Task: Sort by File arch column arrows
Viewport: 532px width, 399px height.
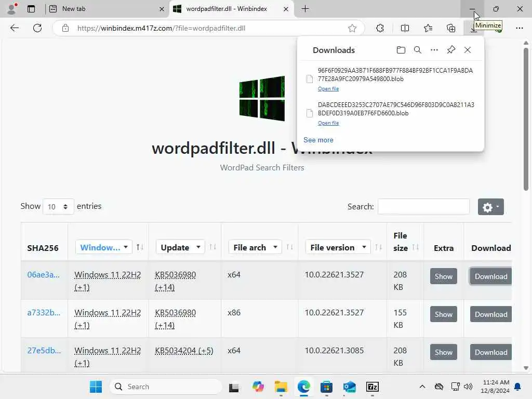Action: 289,247
